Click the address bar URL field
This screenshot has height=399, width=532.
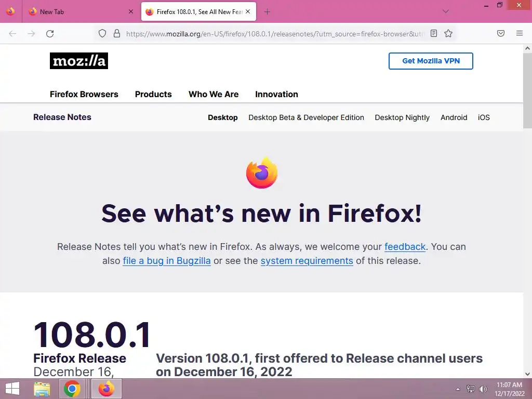275,34
